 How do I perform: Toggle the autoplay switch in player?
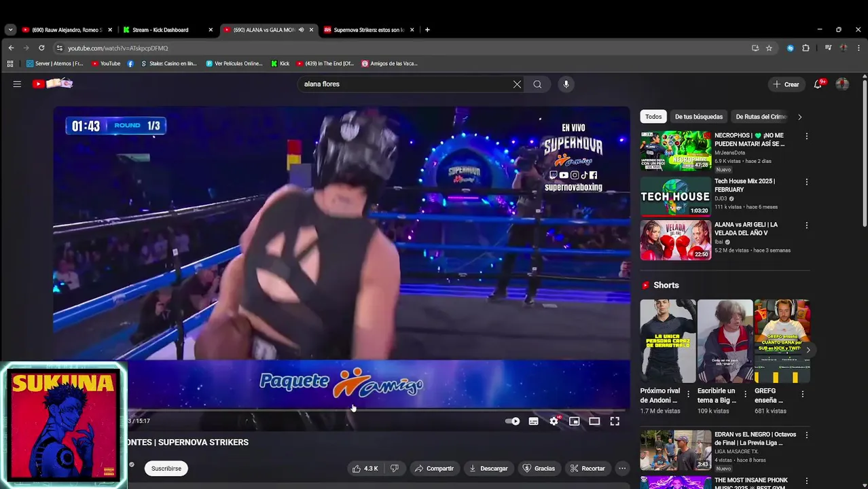coord(513,421)
